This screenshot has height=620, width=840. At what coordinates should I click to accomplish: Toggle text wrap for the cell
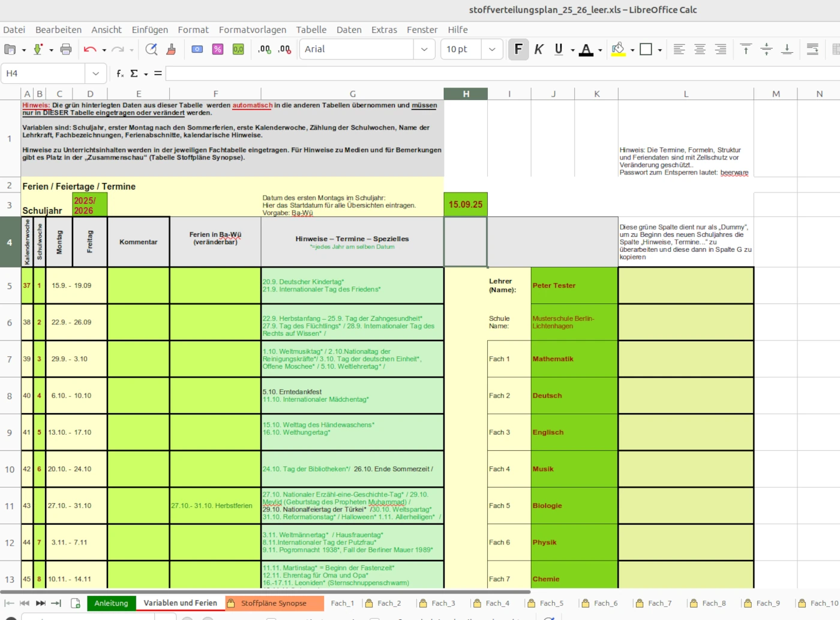click(x=812, y=49)
